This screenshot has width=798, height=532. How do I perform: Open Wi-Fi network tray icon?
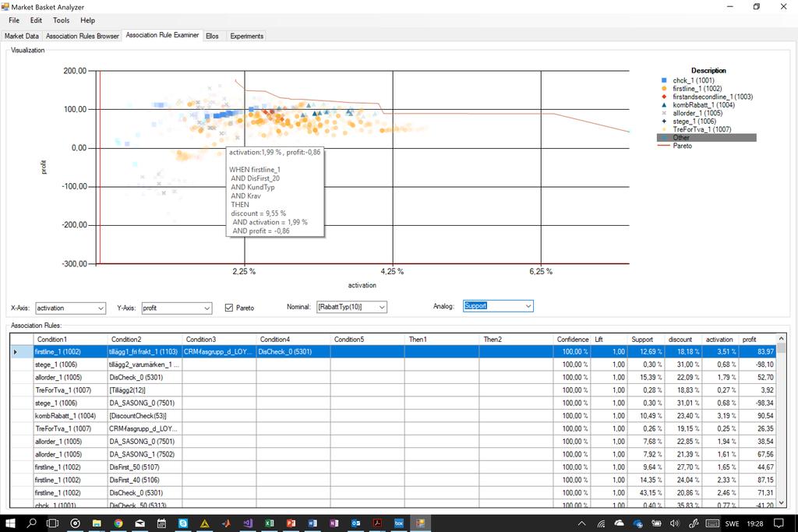tap(601, 523)
